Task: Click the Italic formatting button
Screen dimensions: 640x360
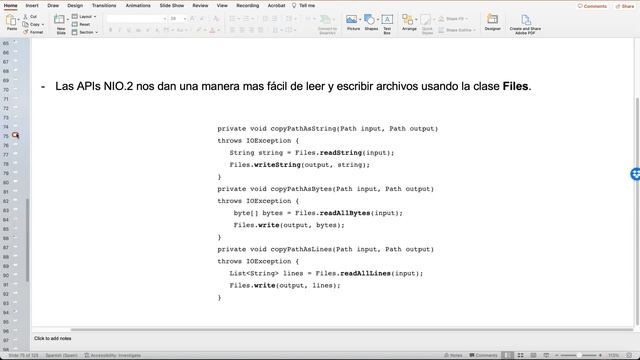Action: click(x=120, y=30)
